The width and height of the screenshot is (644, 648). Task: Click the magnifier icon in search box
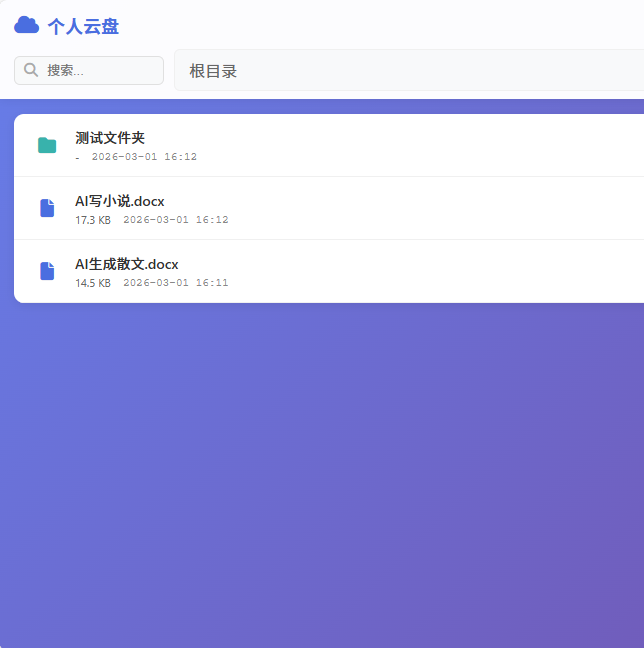[x=31, y=70]
